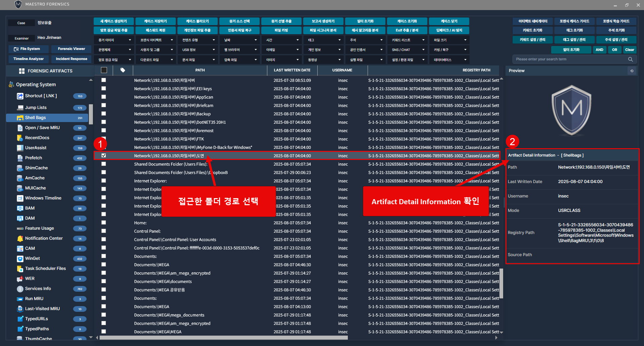This screenshot has height=346, width=644.
Task: Click the Preview panel refresh icon
Action: point(632,71)
